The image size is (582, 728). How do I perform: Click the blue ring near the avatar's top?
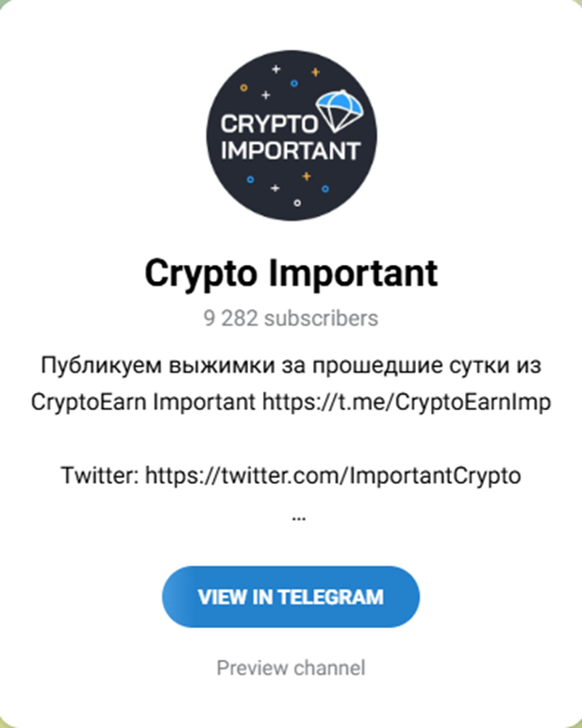click(x=294, y=84)
